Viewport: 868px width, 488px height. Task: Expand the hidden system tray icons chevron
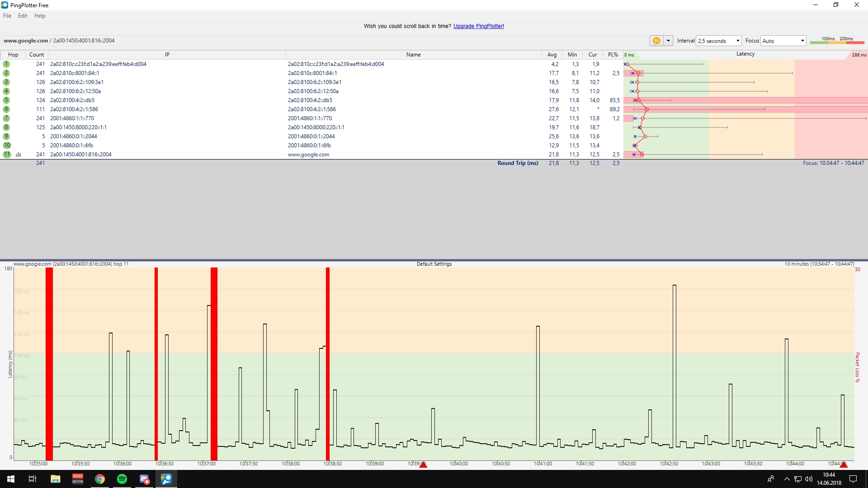(787, 479)
